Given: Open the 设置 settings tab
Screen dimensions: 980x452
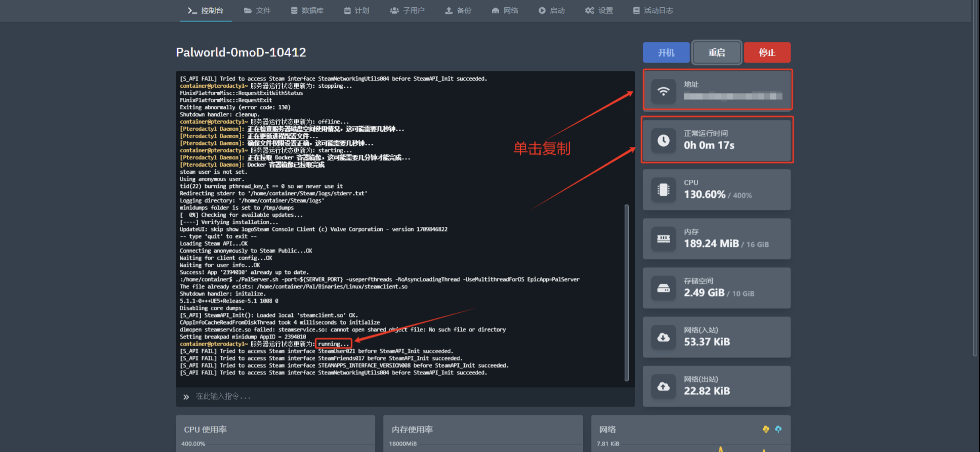Looking at the screenshot, I should pyautogui.click(x=599, y=11).
